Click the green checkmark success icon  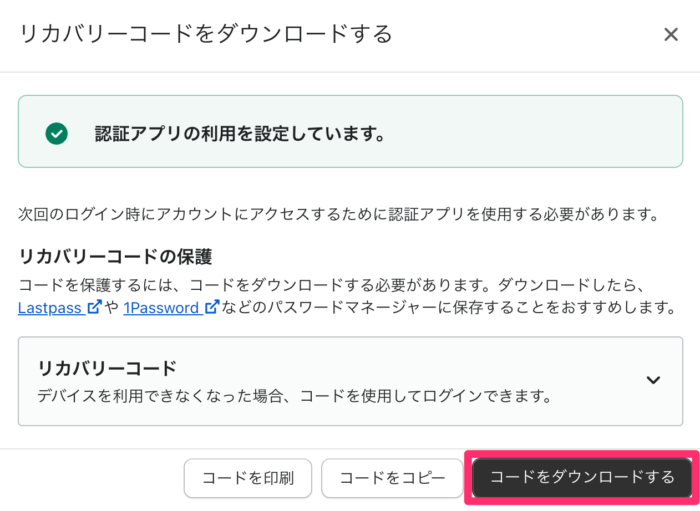[57, 133]
